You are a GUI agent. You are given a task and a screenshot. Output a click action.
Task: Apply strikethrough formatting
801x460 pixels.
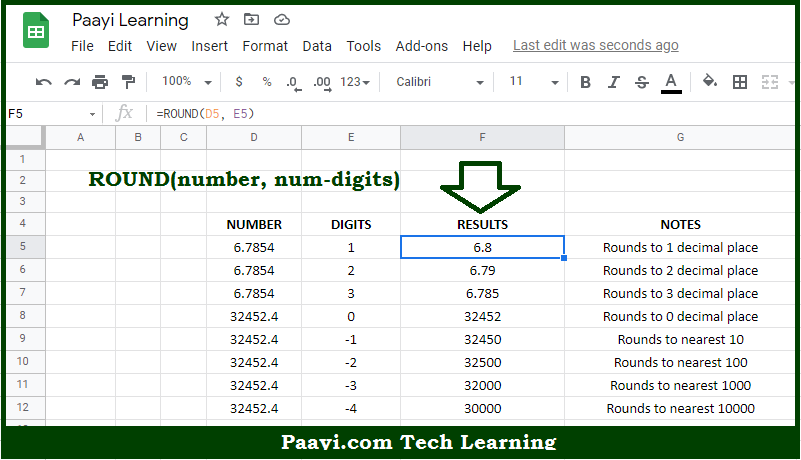tap(642, 82)
